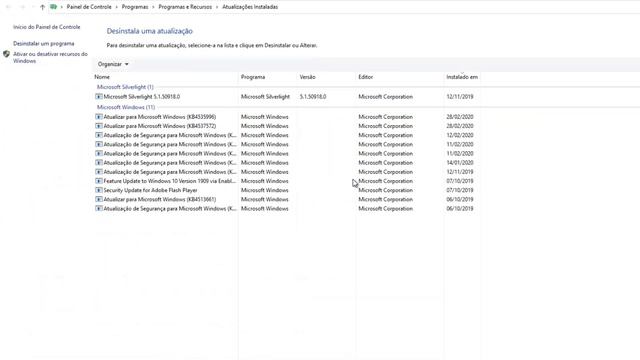Collapse the Microsoft Windows (11) group
Image resolution: width=640 pixels, height=360 pixels.
point(126,107)
